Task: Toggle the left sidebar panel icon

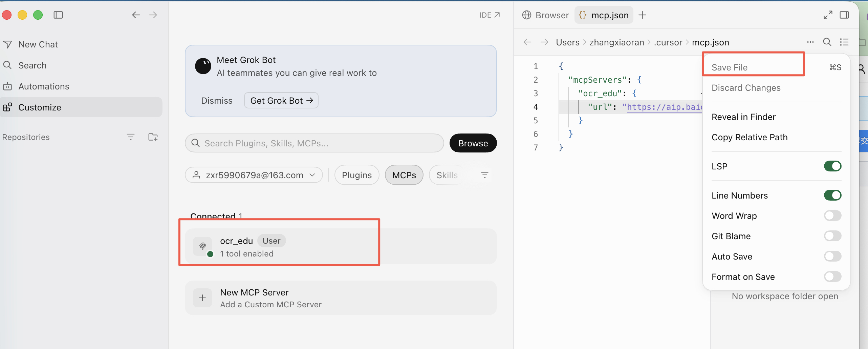Action: pyautogui.click(x=58, y=15)
